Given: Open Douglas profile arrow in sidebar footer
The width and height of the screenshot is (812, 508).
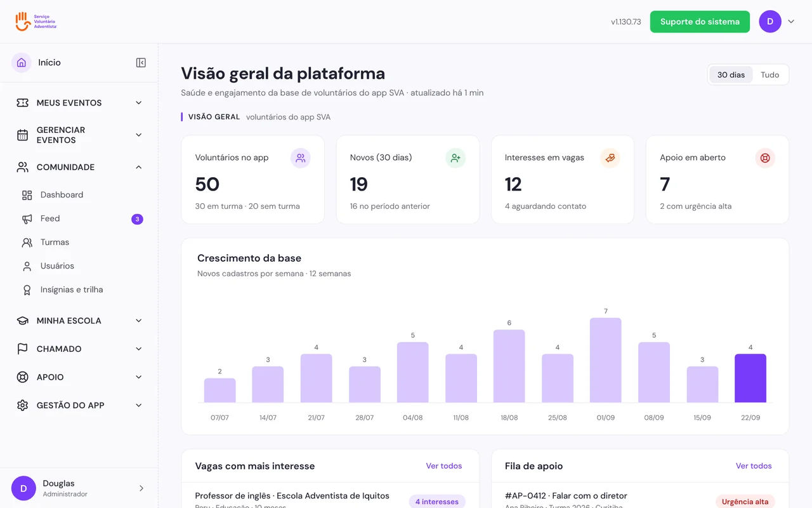Looking at the screenshot, I should click(141, 488).
